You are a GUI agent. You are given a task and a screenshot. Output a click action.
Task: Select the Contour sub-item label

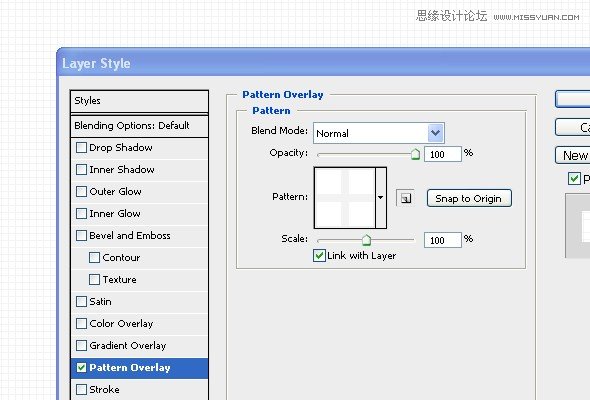pyautogui.click(x=121, y=258)
